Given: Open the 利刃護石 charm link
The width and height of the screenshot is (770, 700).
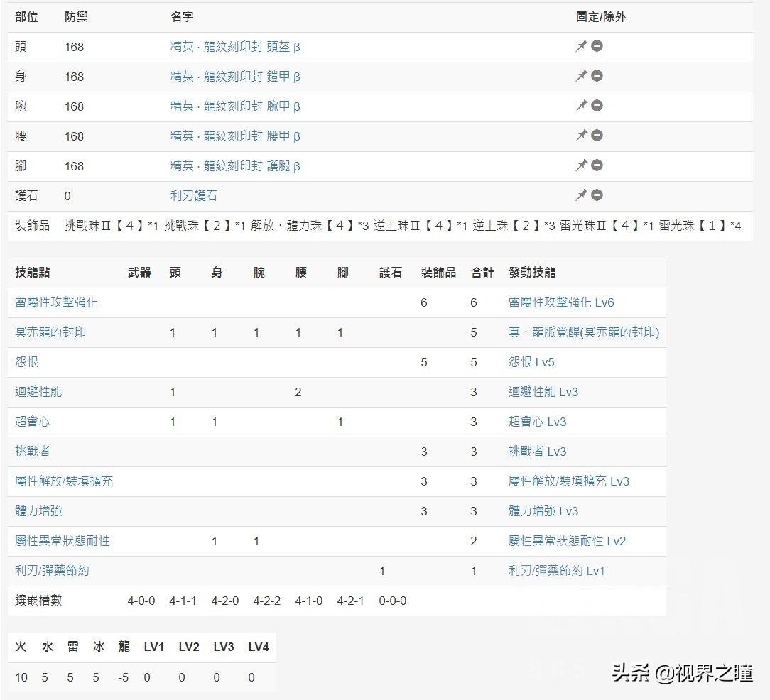Looking at the screenshot, I should tap(193, 196).
